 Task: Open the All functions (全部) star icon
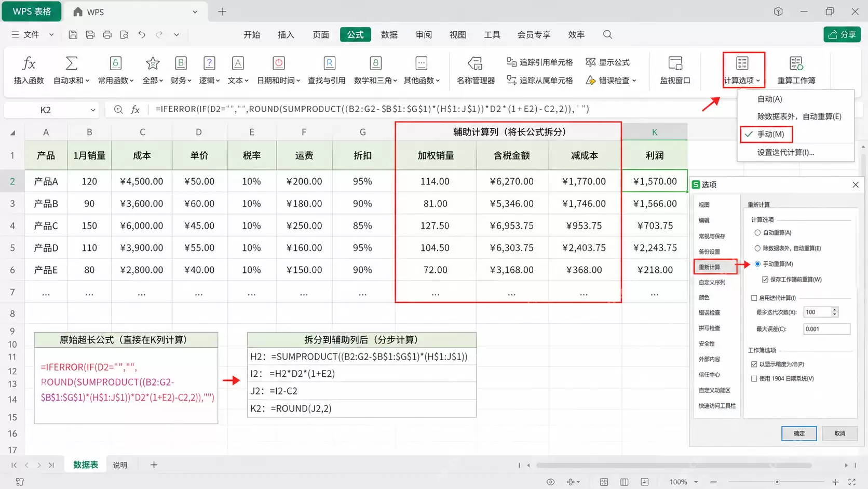[x=153, y=63]
